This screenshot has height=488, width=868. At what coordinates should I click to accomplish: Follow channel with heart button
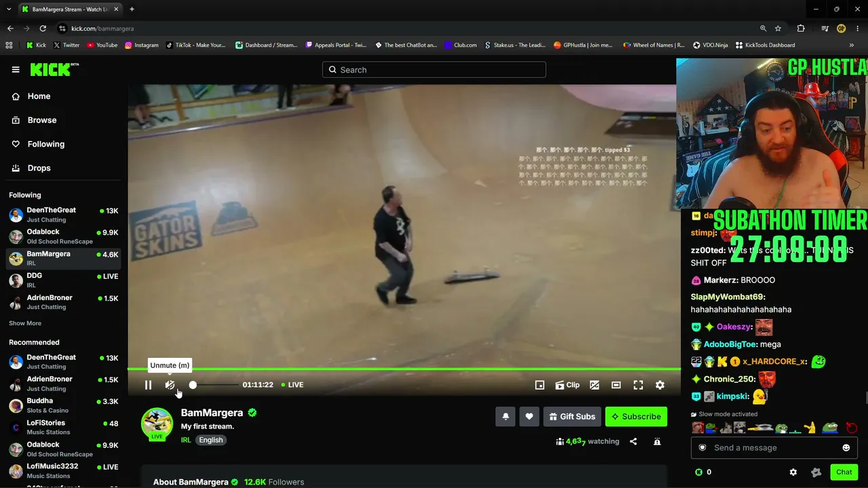point(529,417)
